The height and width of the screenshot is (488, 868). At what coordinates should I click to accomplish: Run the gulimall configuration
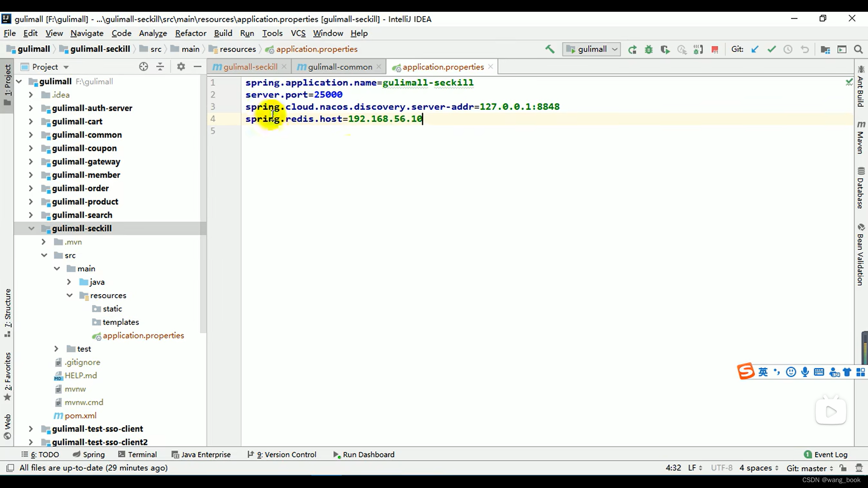tap(632, 50)
